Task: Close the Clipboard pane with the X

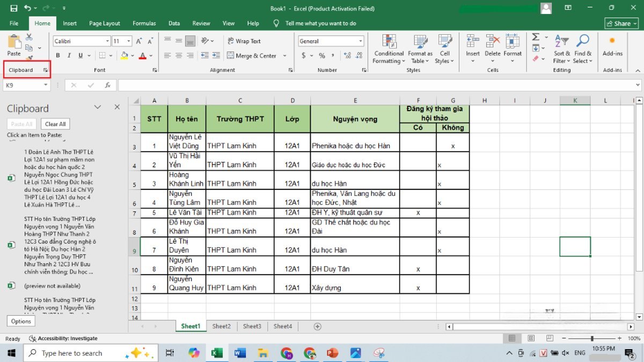Action: point(117,107)
